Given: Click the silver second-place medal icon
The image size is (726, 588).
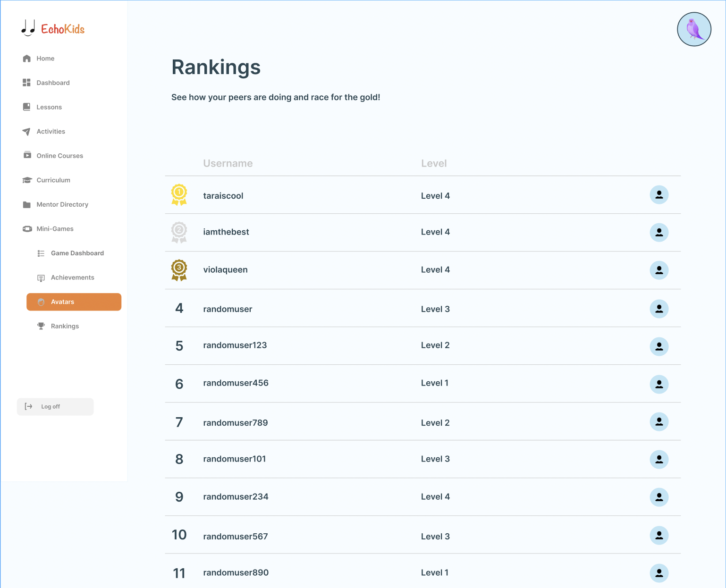Looking at the screenshot, I should 179,232.
